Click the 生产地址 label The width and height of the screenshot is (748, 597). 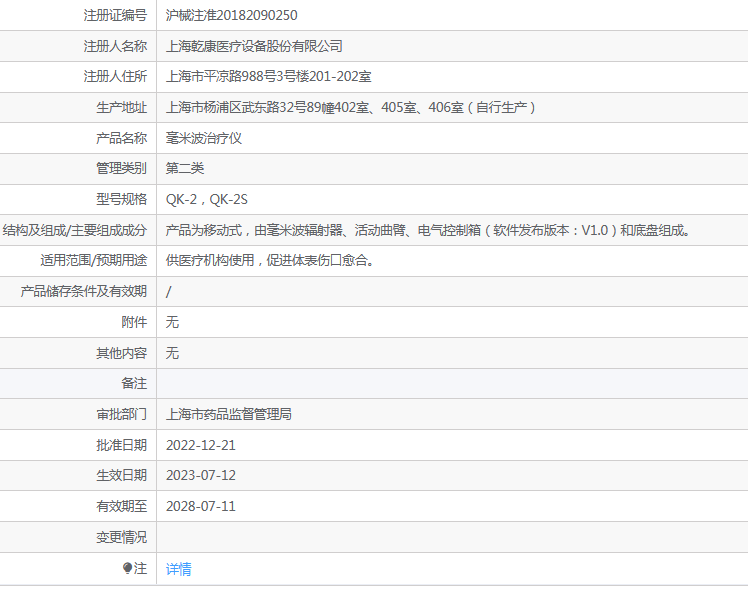click(x=121, y=107)
